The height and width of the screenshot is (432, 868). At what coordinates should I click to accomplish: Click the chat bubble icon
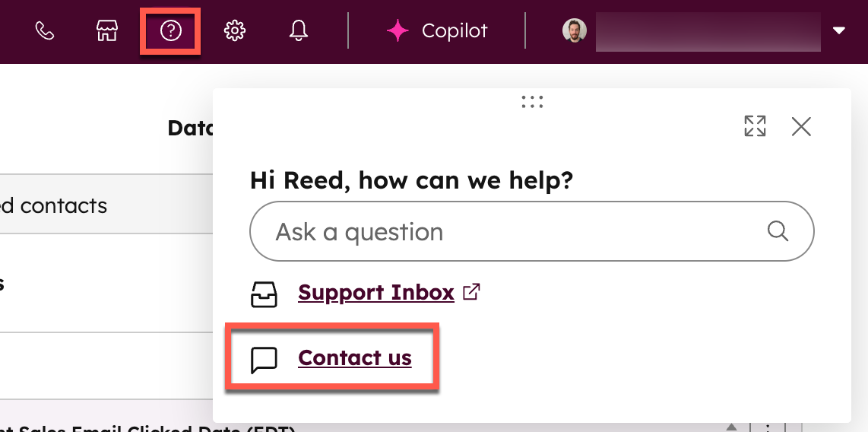click(x=264, y=361)
